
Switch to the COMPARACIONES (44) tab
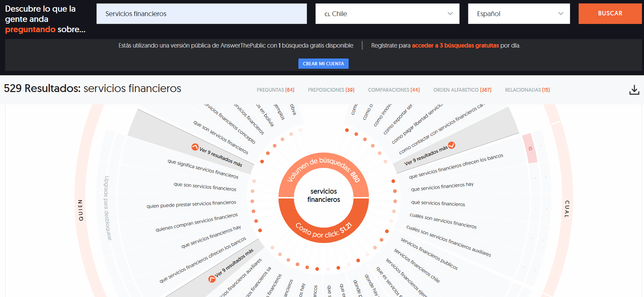(394, 90)
